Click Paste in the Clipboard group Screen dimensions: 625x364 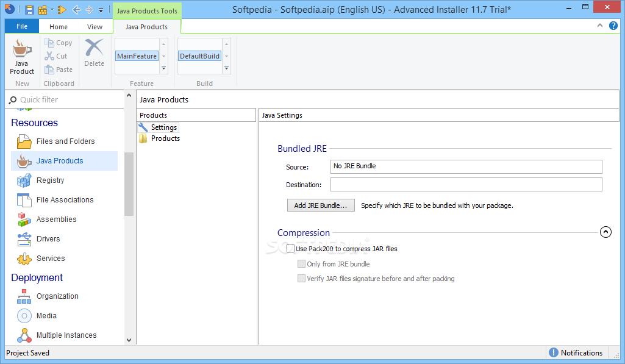tap(59, 70)
